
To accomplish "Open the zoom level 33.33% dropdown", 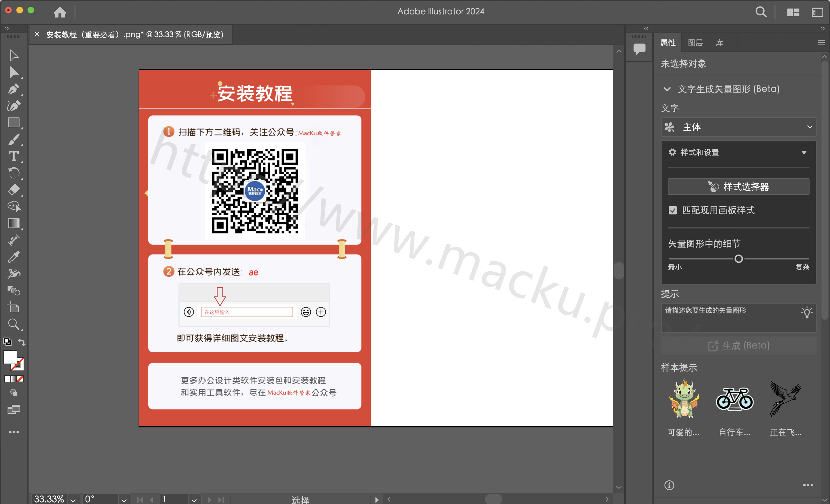I will (x=73, y=500).
